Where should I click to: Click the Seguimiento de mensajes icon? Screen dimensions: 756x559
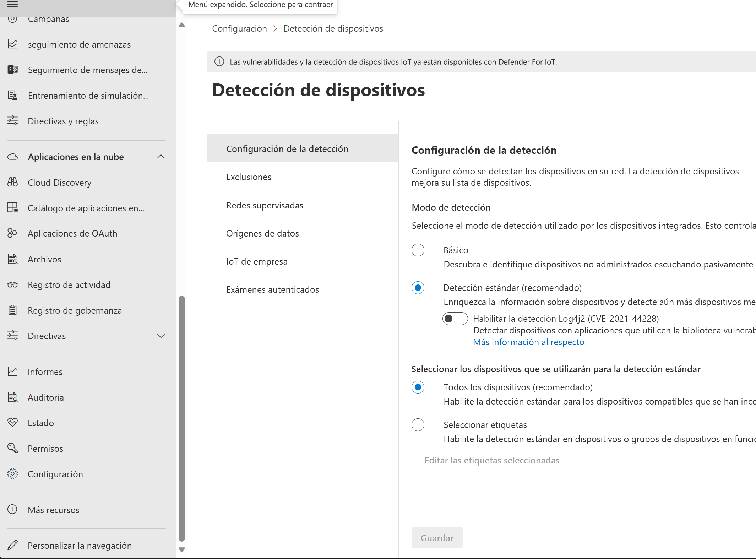point(14,70)
